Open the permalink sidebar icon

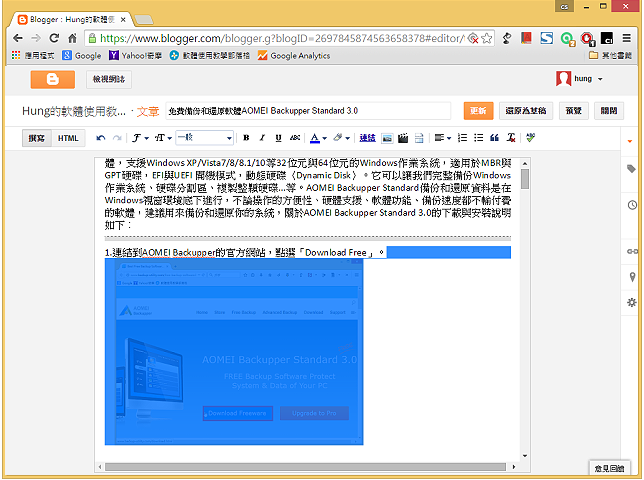click(x=632, y=251)
